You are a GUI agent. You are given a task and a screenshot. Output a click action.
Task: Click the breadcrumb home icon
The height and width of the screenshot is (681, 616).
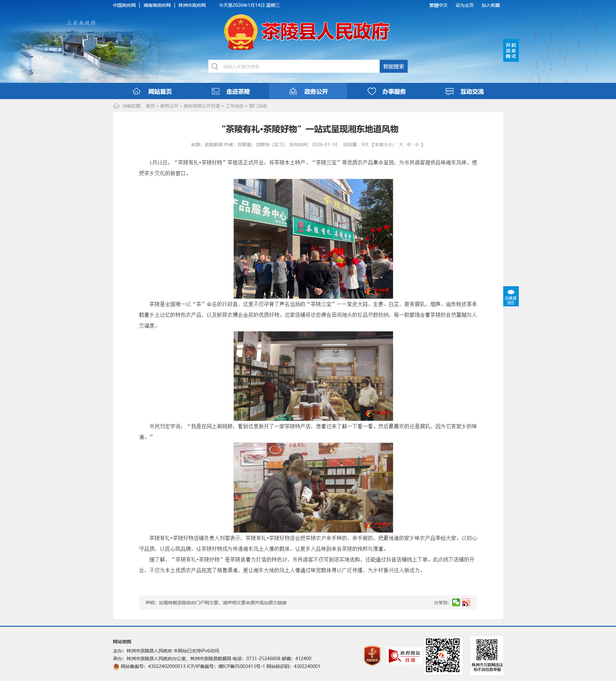click(116, 106)
